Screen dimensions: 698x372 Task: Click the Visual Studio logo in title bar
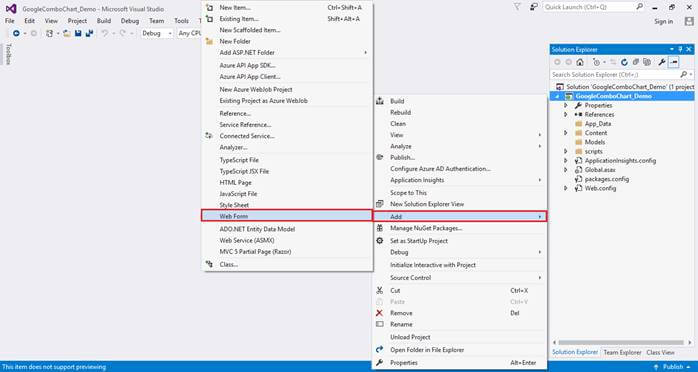[11, 8]
